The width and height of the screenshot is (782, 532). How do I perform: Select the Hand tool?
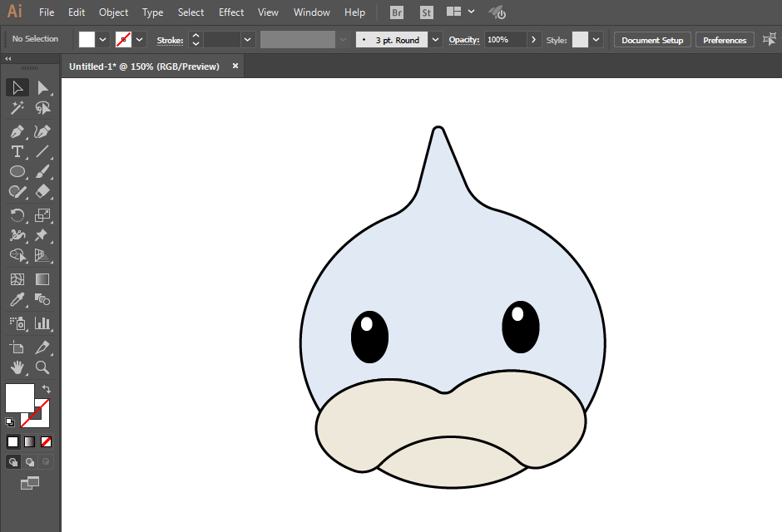click(x=17, y=367)
